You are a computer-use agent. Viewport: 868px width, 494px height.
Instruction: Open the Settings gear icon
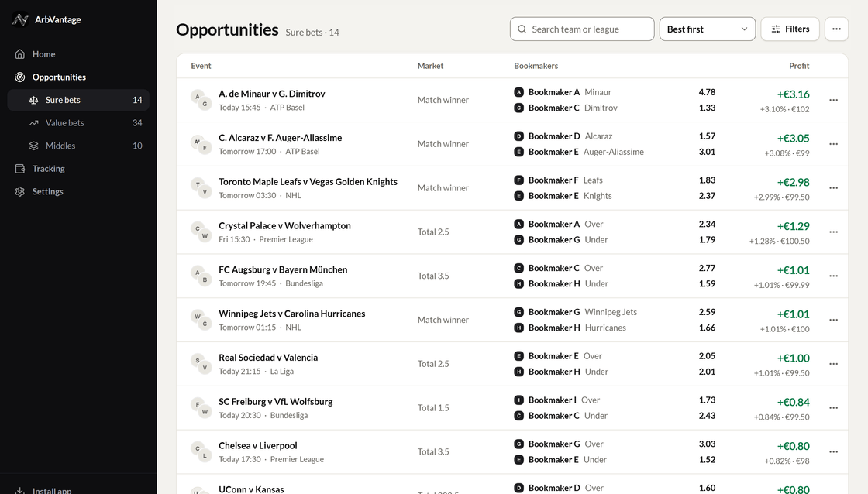pyautogui.click(x=20, y=191)
